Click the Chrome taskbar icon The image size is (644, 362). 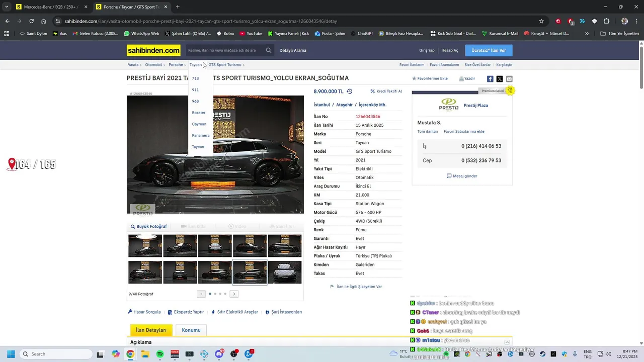pos(130,354)
